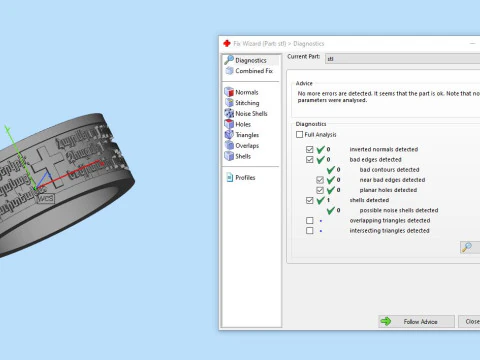Click 'inverted normals detected' text
Image resolution: width=480 pixels, height=360 pixels.
pos(384,149)
